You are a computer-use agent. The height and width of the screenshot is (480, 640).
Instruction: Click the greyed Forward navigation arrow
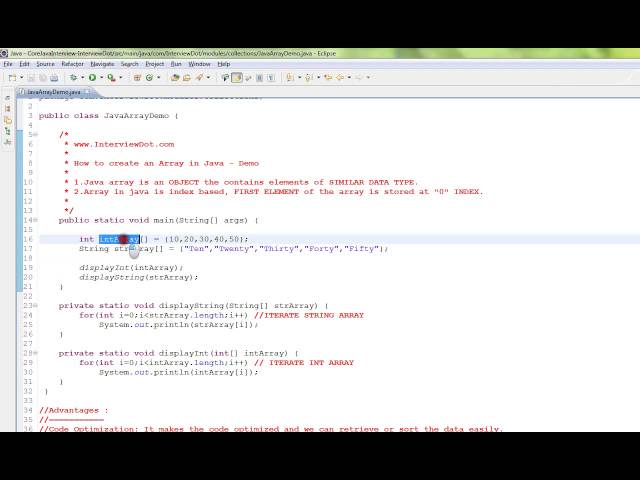[359, 78]
